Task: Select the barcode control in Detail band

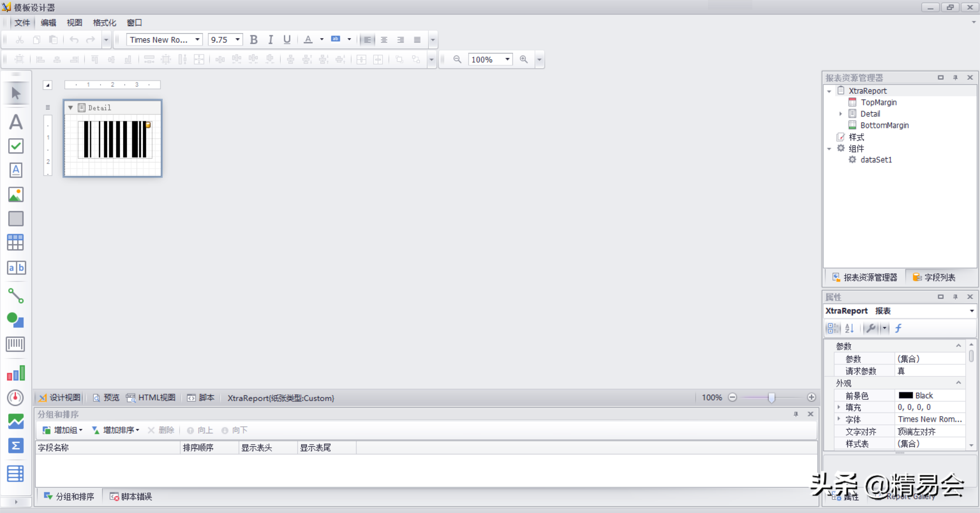Action: click(115, 139)
